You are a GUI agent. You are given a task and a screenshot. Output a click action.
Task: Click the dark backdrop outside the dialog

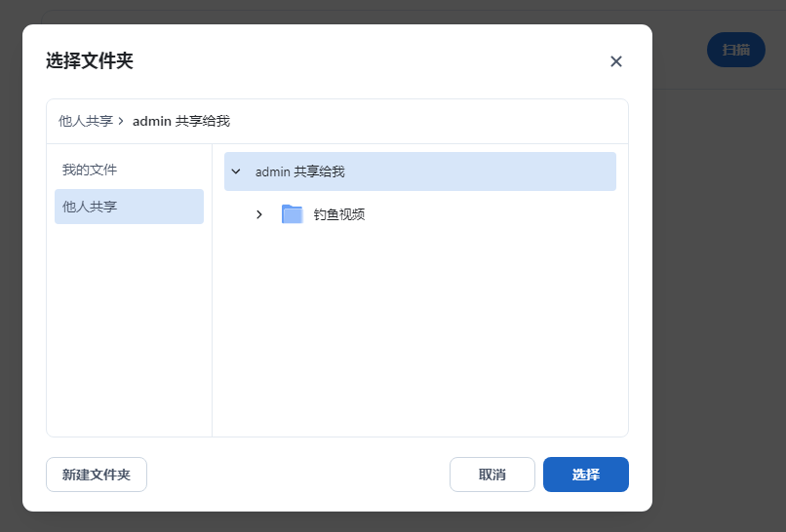click(720, 292)
